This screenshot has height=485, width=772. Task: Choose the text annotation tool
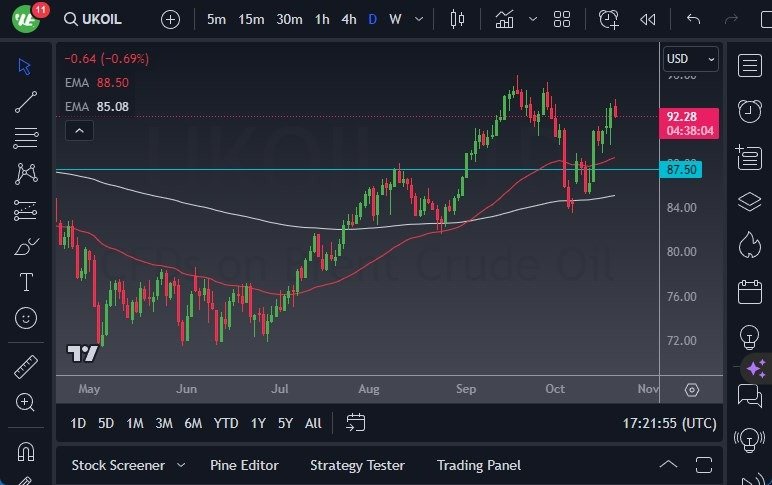[x=26, y=282]
